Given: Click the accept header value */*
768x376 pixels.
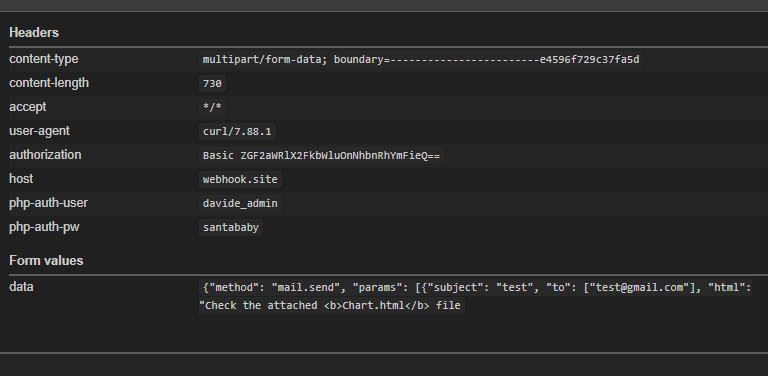Looking at the screenshot, I should tap(212, 108).
